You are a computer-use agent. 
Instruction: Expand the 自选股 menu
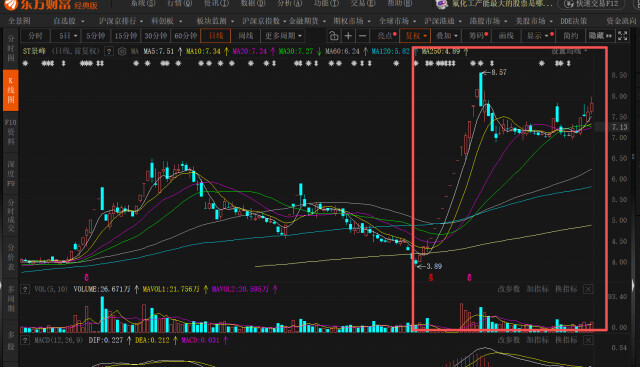click(x=69, y=21)
